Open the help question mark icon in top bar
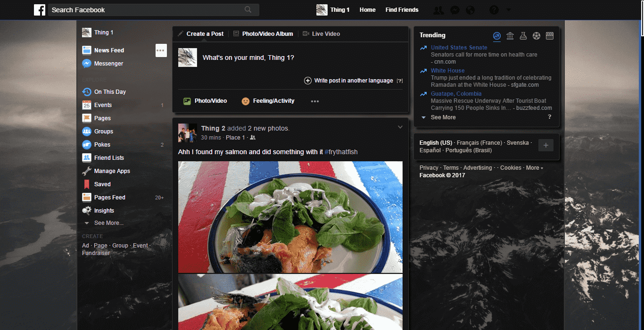The image size is (644, 330). [494, 10]
